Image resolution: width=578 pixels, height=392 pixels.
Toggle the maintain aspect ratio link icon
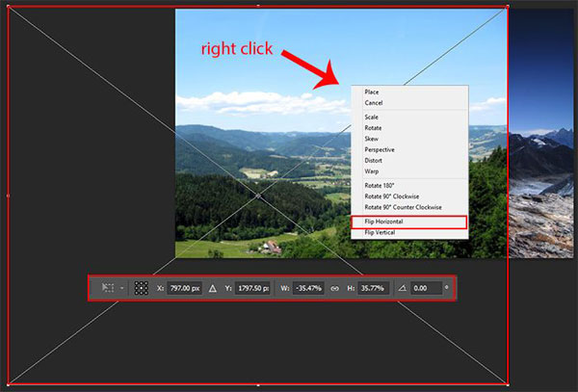[334, 287]
